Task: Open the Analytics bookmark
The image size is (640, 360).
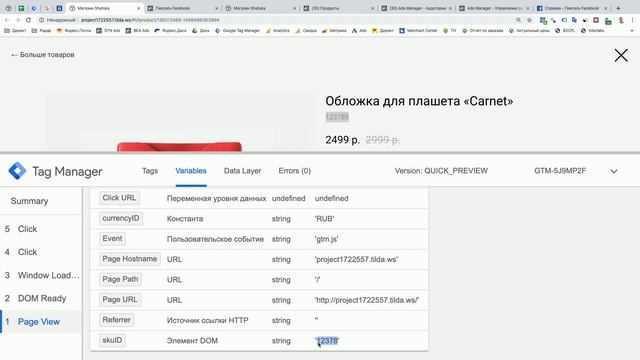Action: 278,31
